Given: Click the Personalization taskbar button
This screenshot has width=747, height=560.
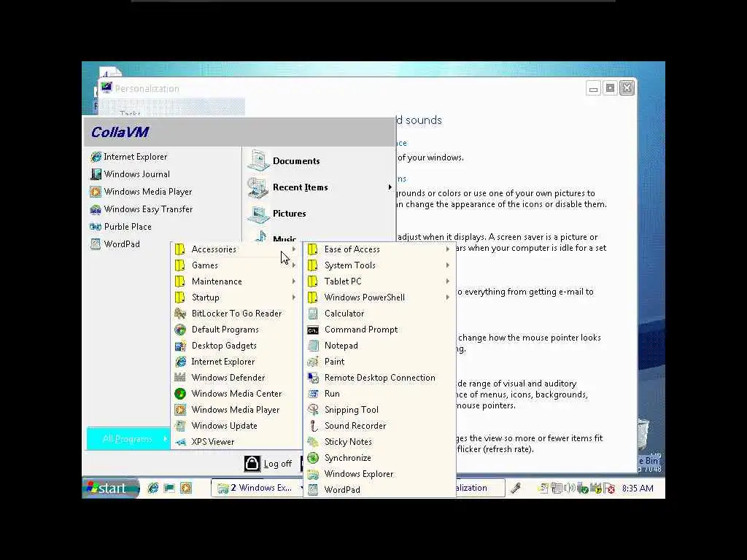Looking at the screenshot, I should [479, 488].
